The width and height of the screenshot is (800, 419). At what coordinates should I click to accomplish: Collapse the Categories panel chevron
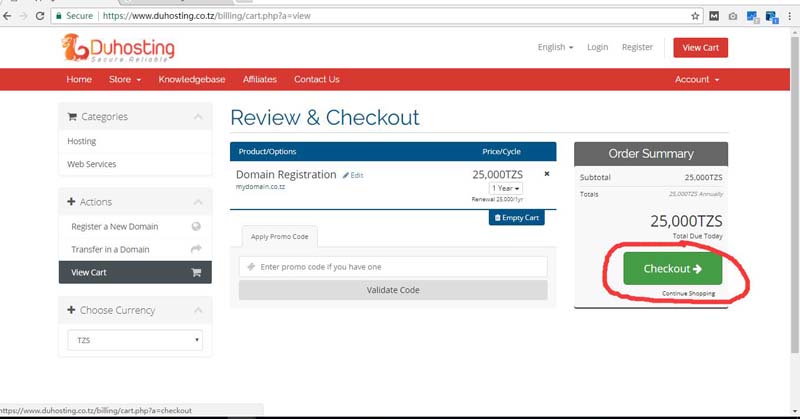click(198, 117)
